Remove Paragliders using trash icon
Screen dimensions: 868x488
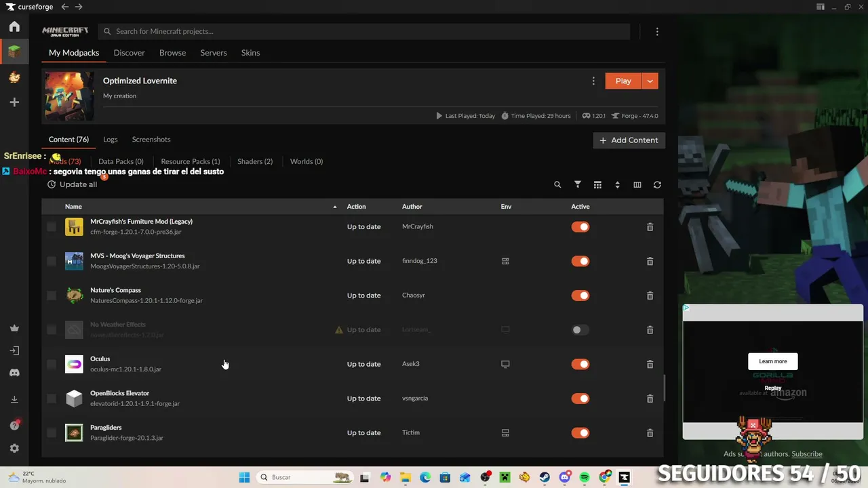pyautogui.click(x=650, y=433)
